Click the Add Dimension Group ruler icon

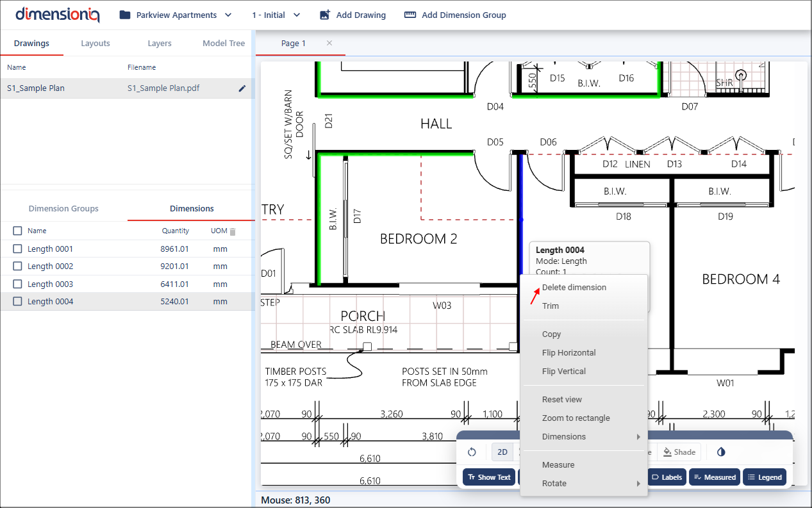(x=410, y=15)
